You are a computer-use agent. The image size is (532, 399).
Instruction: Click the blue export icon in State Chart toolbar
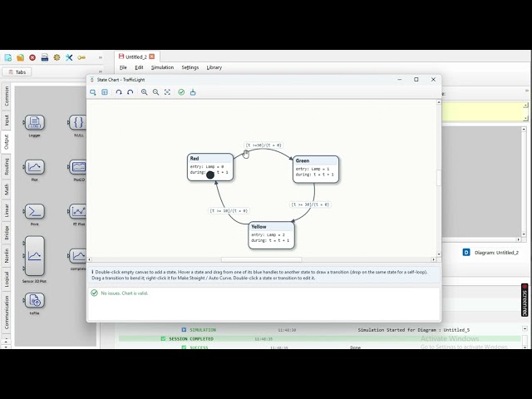pyautogui.click(x=193, y=92)
